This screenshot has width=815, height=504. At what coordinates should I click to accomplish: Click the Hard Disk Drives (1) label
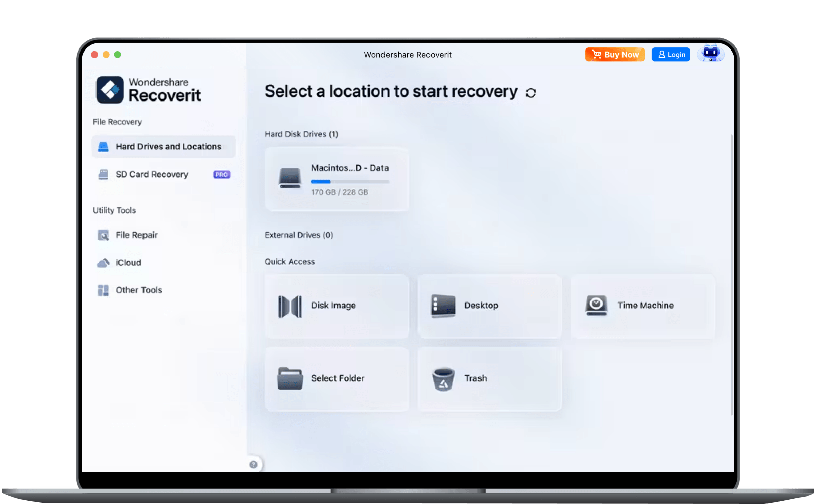coord(302,134)
